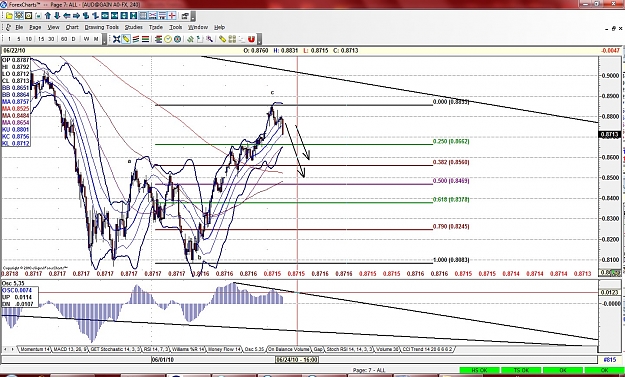
Task: Click the magnifying glass zoom icon
Action: [x=210, y=39]
